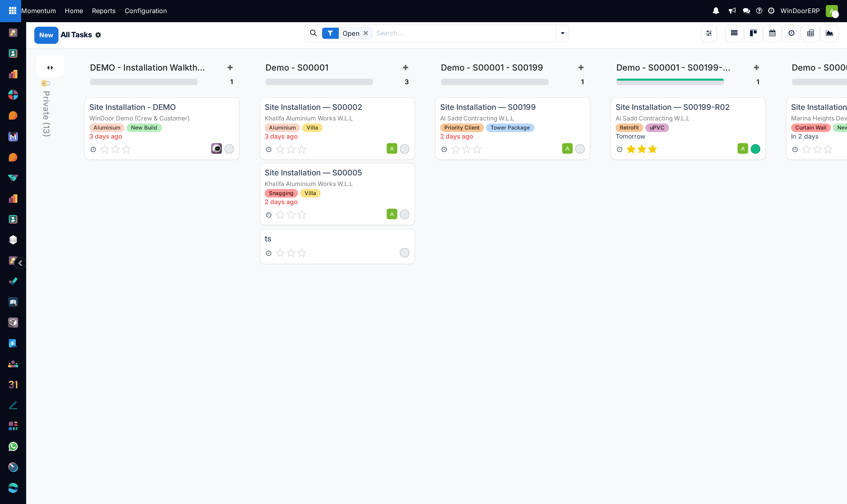Switch to activity view

click(791, 33)
